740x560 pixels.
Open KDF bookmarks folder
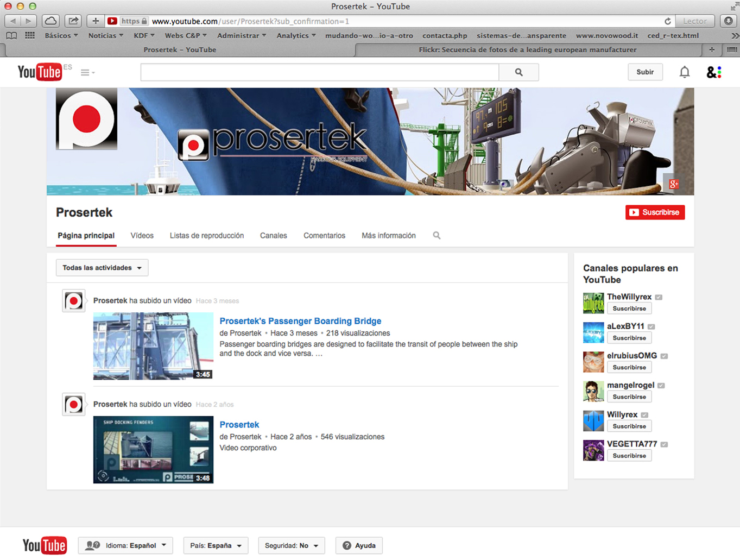(x=144, y=35)
